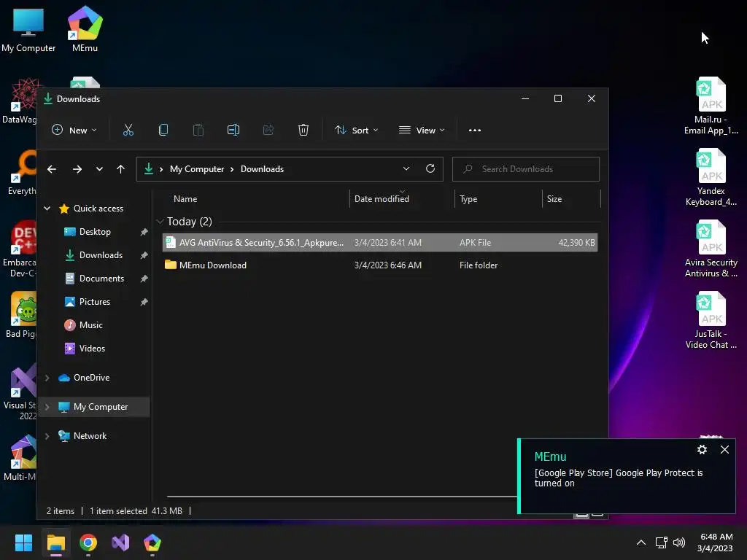Select JusTalk Video Chat APK file
Screen dimensions: 747x560
711,320
